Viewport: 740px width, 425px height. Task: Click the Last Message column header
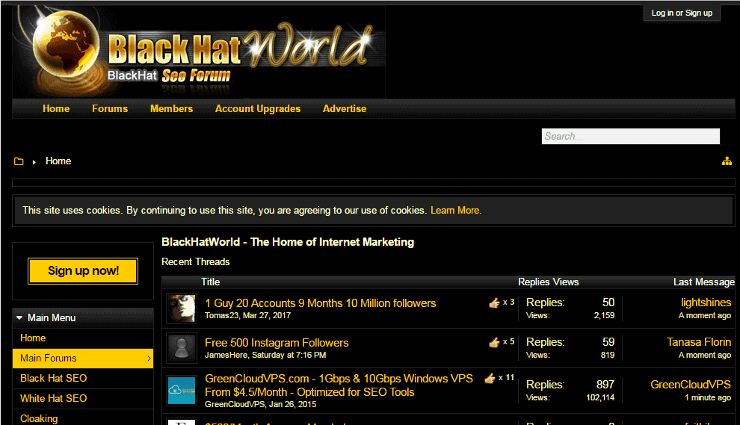tap(704, 282)
